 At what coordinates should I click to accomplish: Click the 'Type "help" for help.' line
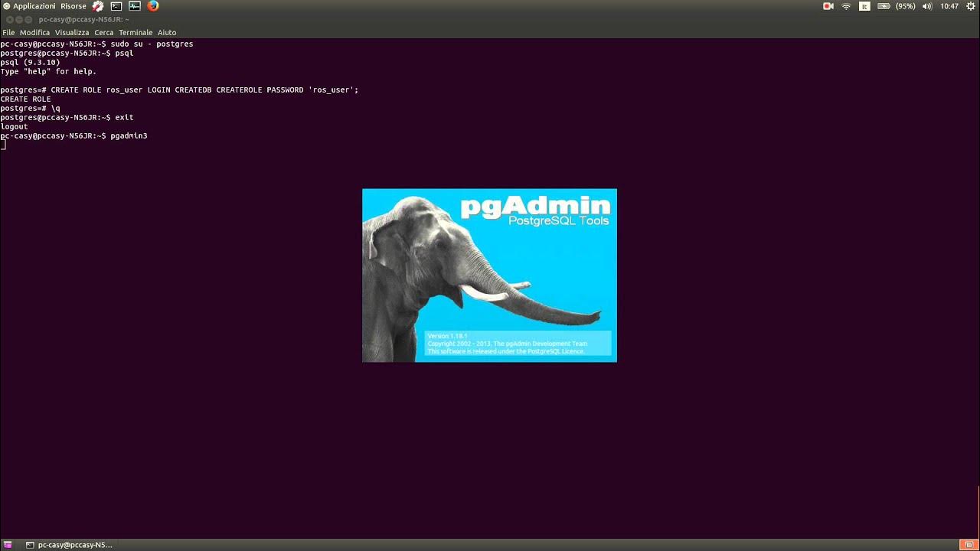coord(48,72)
